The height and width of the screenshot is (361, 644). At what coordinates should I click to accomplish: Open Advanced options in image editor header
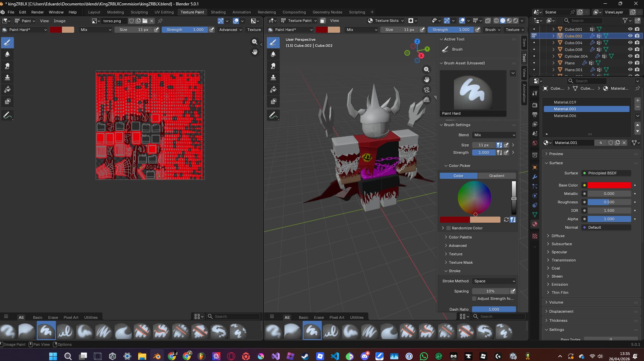[230, 30]
